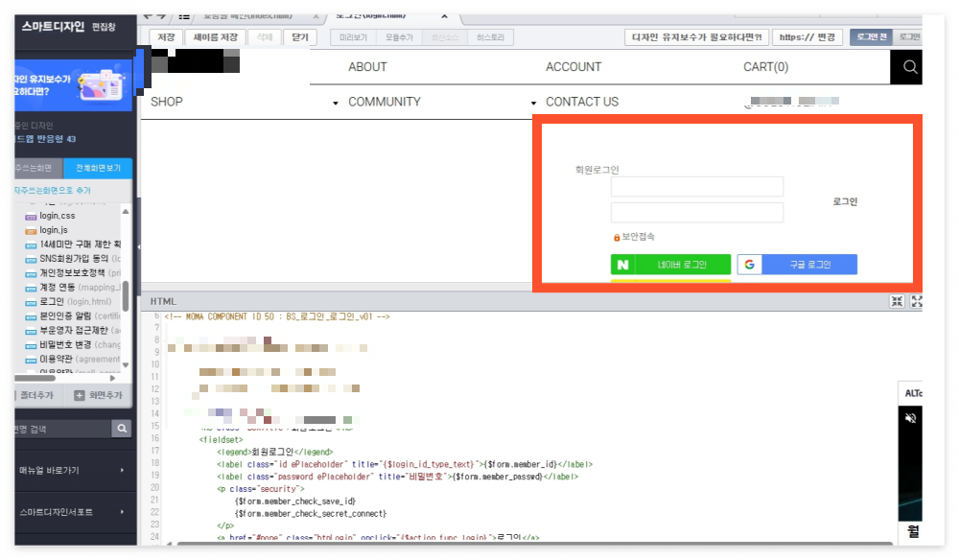
Task: Close the login.html editor tab
Action: (x=444, y=16)
